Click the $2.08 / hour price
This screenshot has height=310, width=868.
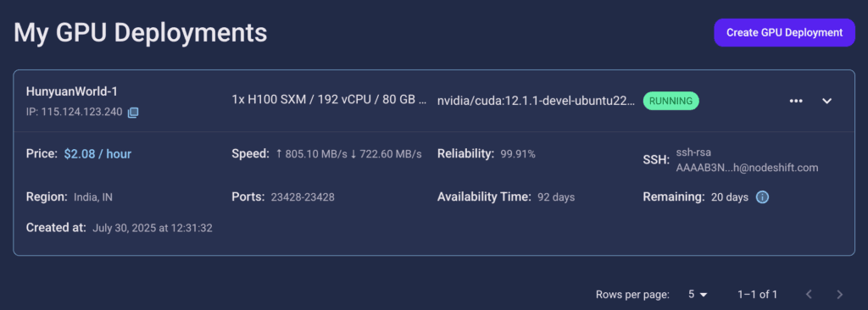[x=97, y=154]
